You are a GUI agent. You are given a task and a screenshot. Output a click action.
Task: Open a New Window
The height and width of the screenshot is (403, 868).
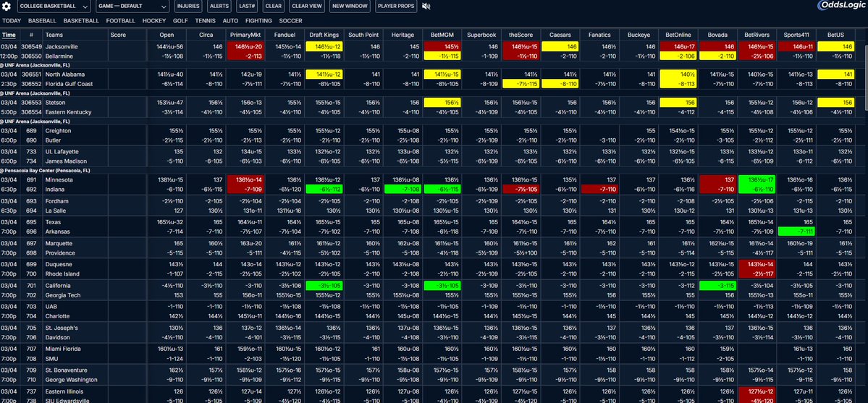[350, 7]
